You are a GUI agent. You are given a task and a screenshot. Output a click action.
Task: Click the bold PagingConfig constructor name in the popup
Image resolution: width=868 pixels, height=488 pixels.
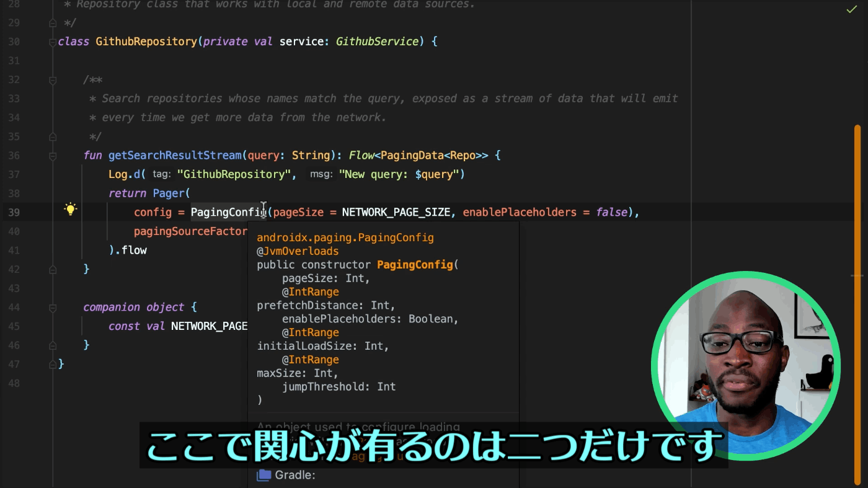coord(415,265)
